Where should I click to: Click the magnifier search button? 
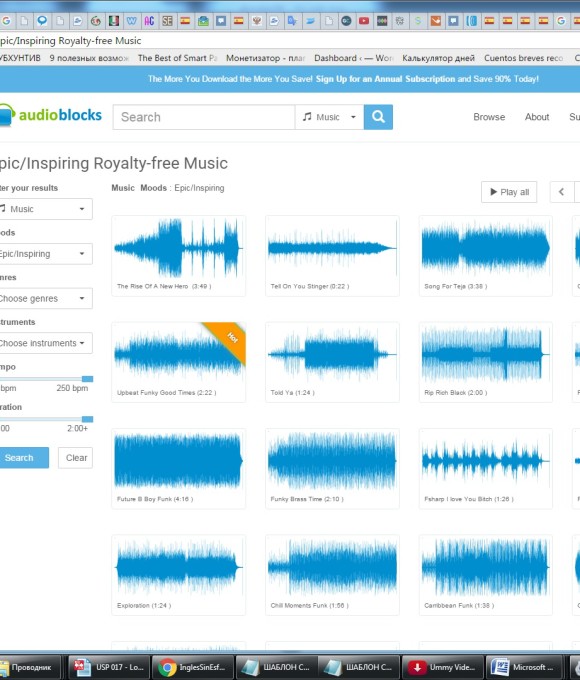pos(378,117)
